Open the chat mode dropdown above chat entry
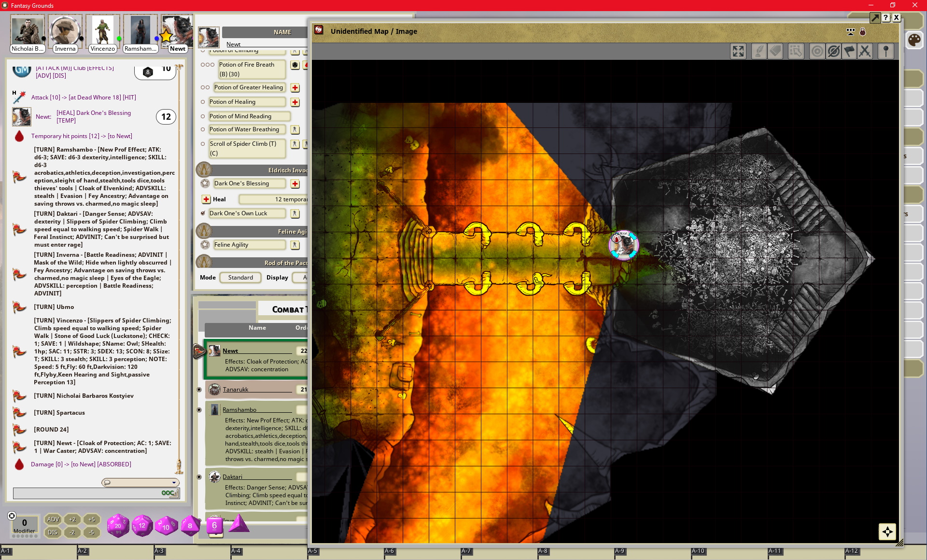This screenshot has width=927, height=560. pyautogui.click(x=140, y=482)
